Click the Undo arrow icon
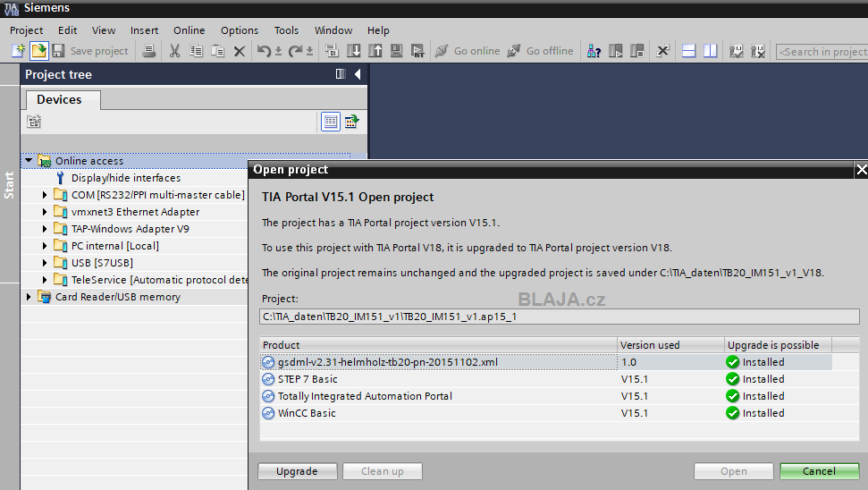This screenshot has height=490, width=868. point(264,51)
